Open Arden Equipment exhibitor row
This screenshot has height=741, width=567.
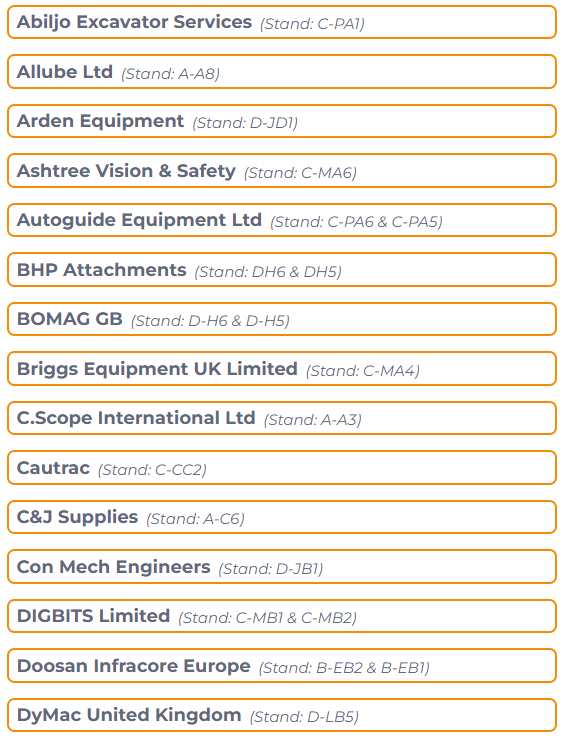pos(282,121)
